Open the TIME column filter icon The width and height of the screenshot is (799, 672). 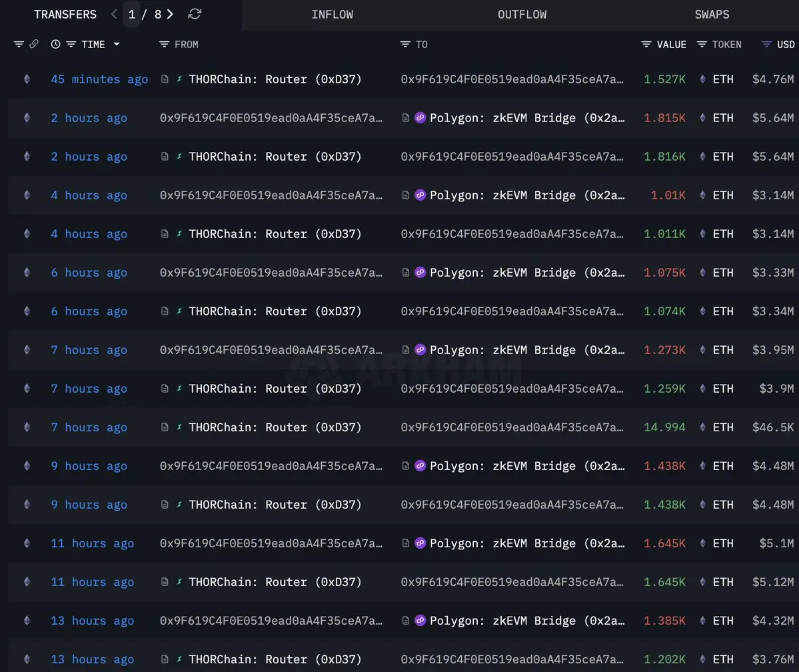tap(71, 45)
